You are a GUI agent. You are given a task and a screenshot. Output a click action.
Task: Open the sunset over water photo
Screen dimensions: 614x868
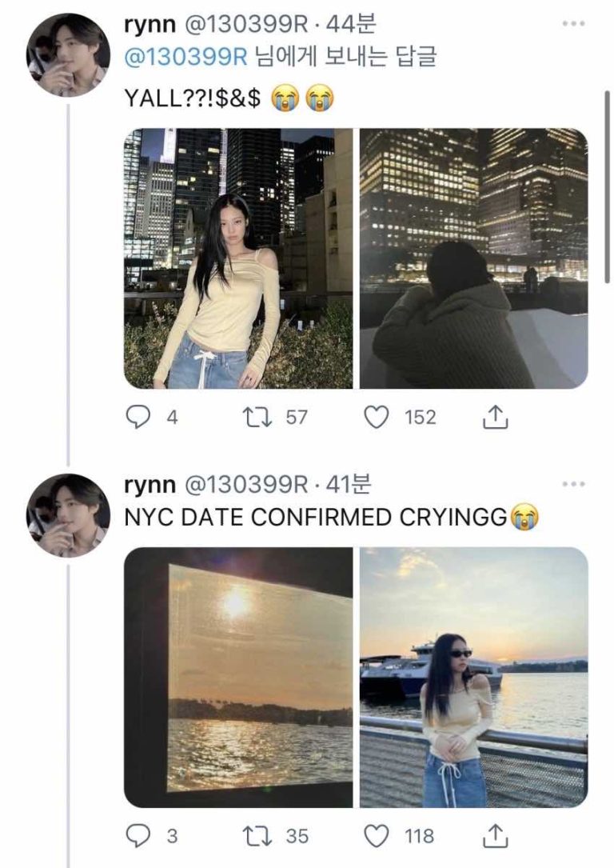click(238, 677)
